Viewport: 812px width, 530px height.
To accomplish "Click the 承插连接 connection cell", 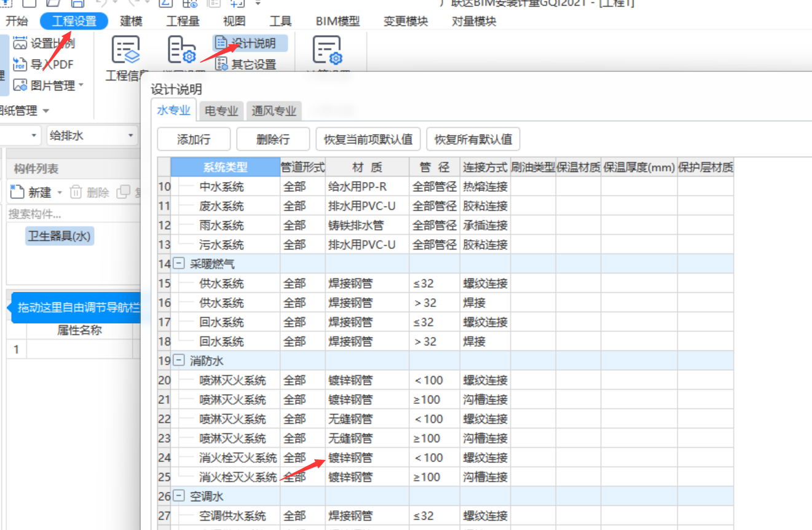I will point(486,225).
